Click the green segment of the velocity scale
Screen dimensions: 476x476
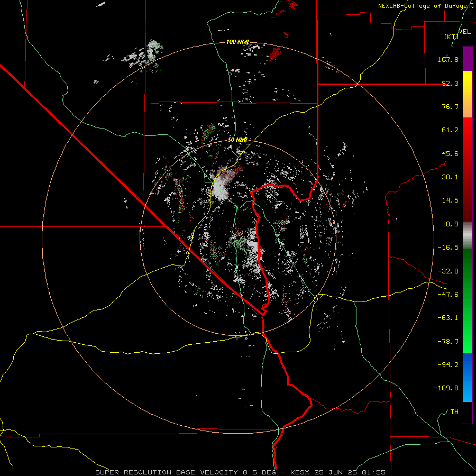467,300
